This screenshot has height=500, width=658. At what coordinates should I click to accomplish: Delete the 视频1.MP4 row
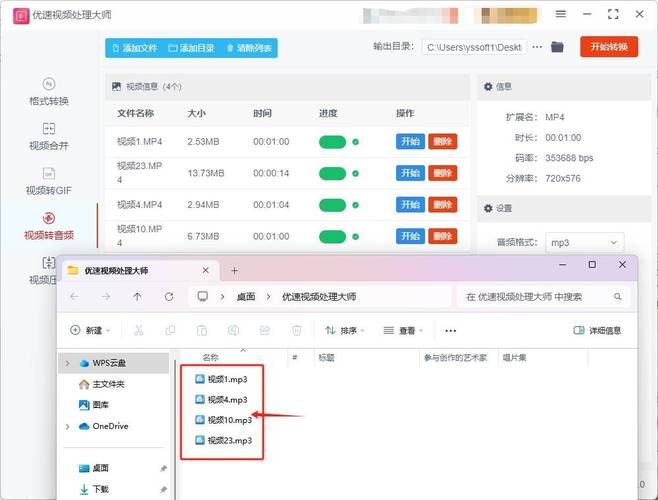[x=442, y=141]
